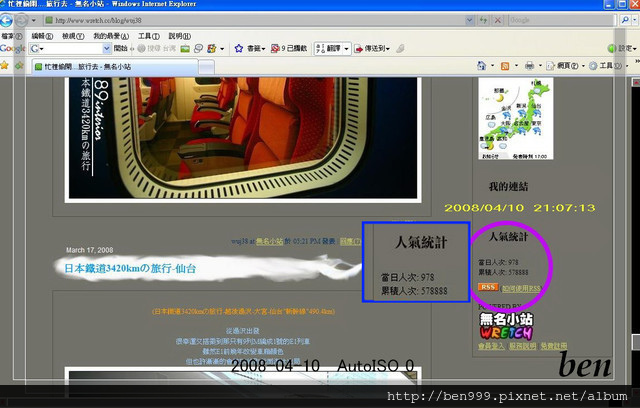
Task: Open the recent pages dropdown beside Forward
Action: 34,20
